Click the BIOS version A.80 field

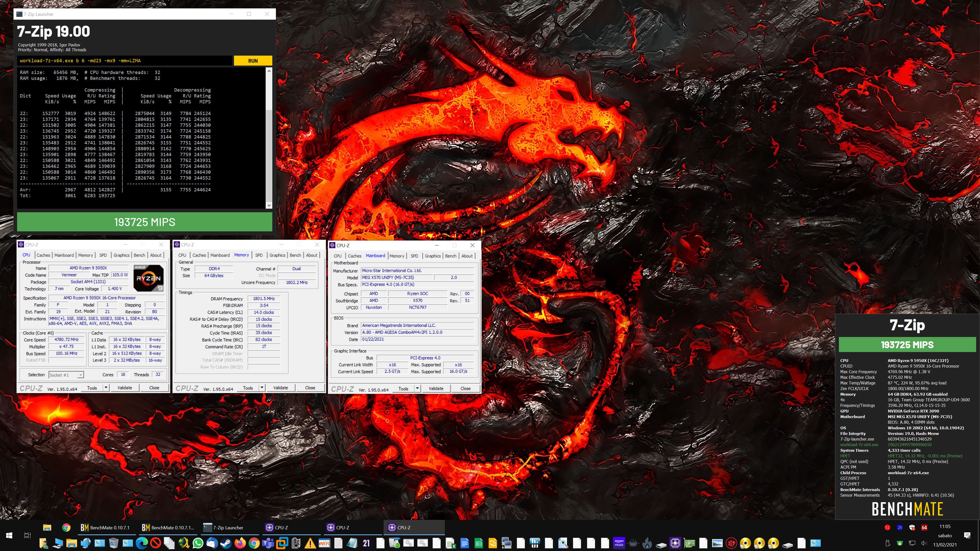tap(418, 332)
